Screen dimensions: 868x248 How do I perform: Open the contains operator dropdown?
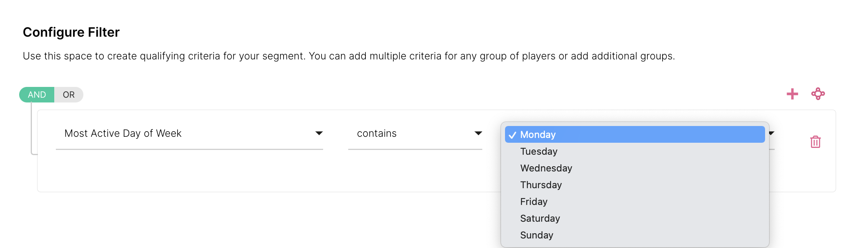coord(415,134)
